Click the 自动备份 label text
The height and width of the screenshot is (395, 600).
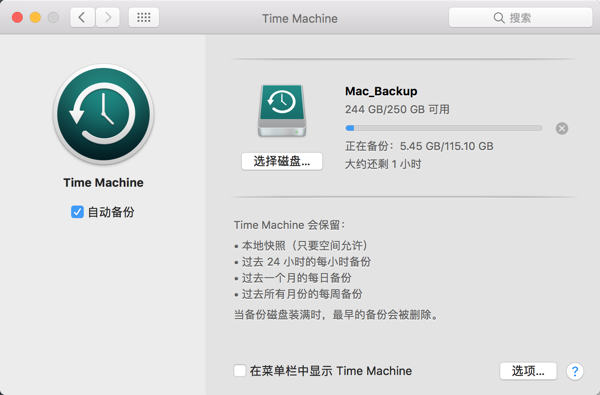(x=111, y=212)
